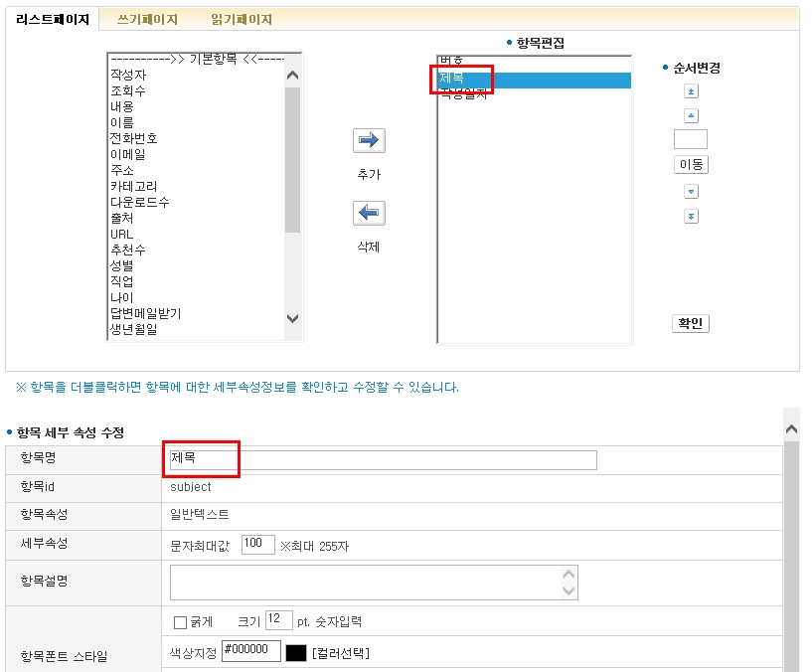
Task: Click the black color swatch
Action: (296, 653)
